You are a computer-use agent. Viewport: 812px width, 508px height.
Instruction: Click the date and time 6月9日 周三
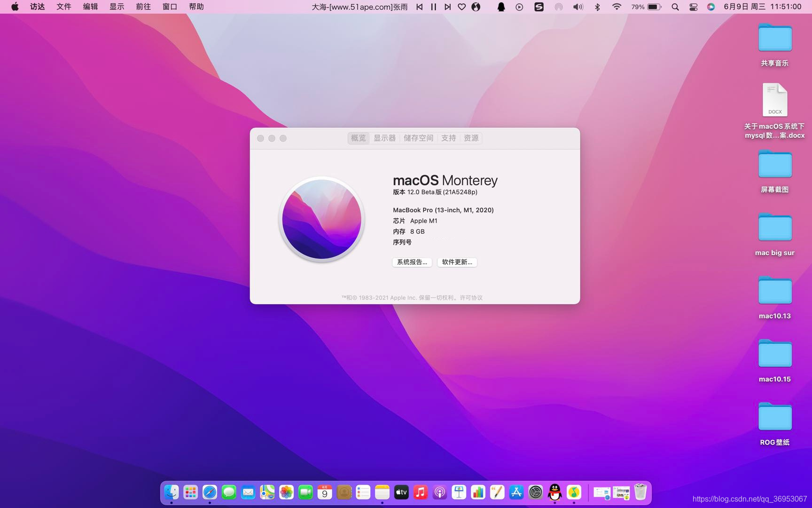tap(762, 7)
